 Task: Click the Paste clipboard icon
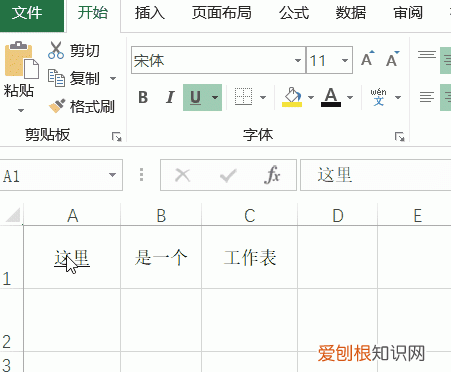tap(22, 60)
